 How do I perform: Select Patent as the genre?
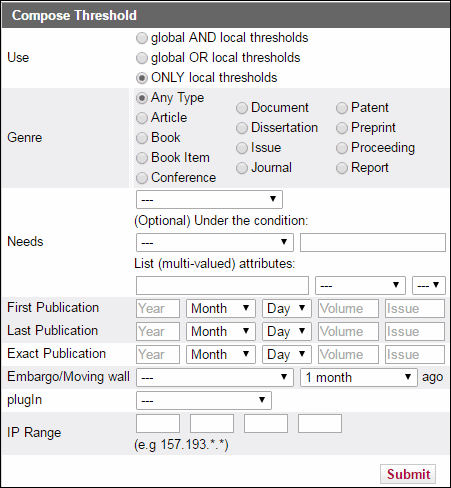pyautogui.click(x=342, y=108)
